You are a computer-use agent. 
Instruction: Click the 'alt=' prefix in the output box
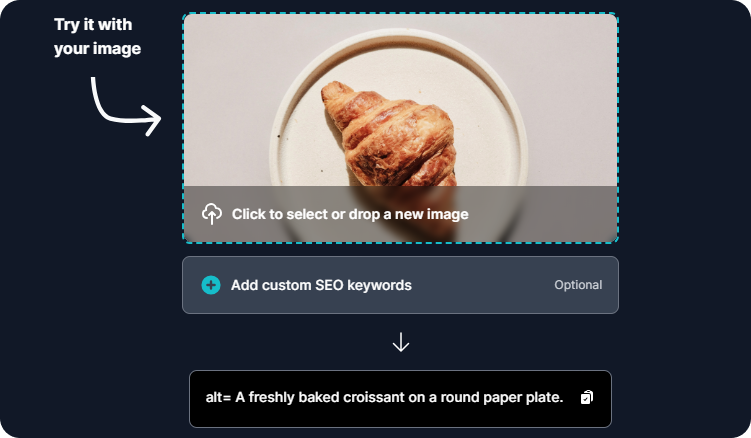(218, 397)
